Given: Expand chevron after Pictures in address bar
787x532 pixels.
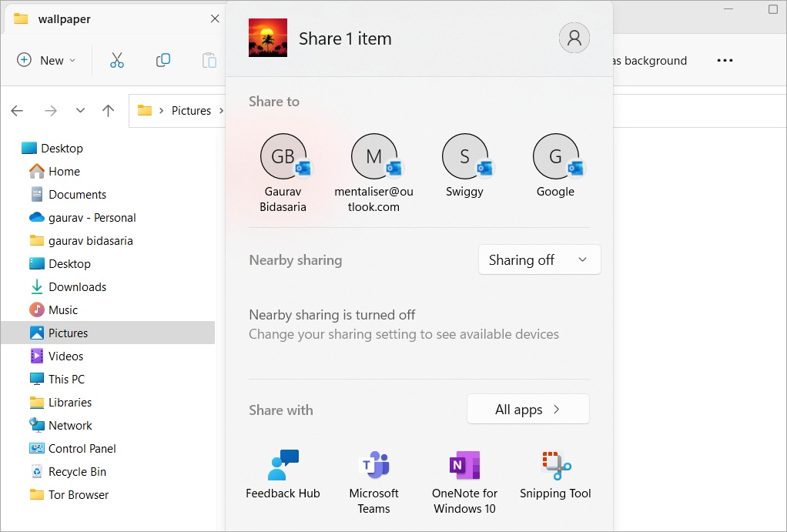Looking at the screenshot, I should [x=221, y=110].
